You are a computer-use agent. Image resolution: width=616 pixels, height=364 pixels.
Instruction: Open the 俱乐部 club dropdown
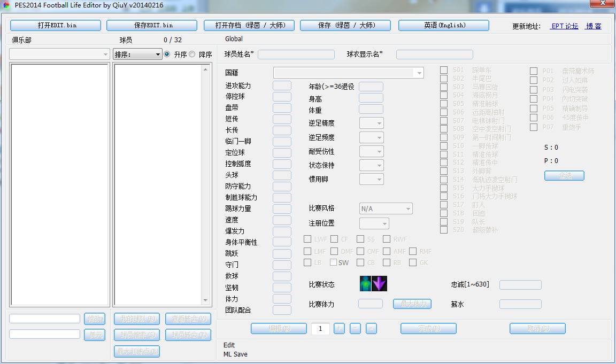(59, 54)
